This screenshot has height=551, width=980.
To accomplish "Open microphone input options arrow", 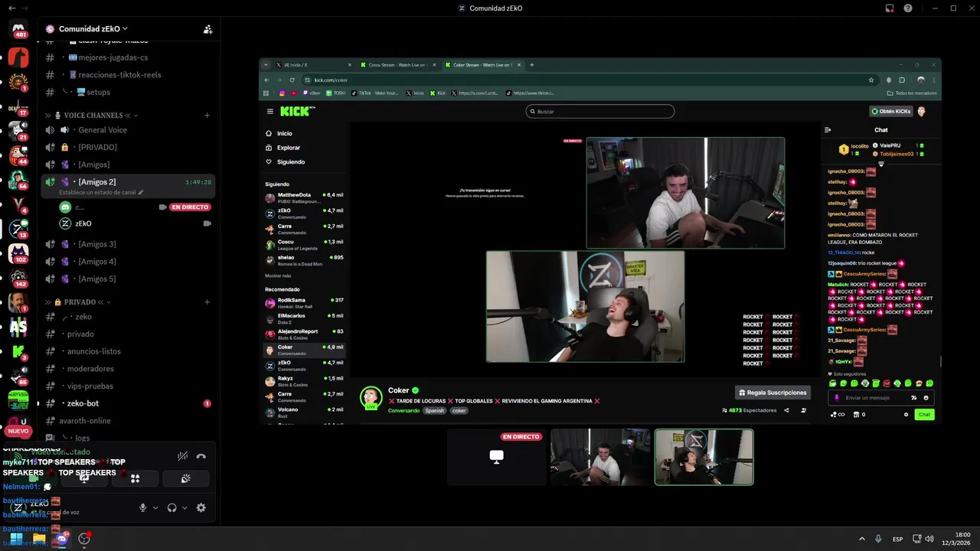I will 155,508.
